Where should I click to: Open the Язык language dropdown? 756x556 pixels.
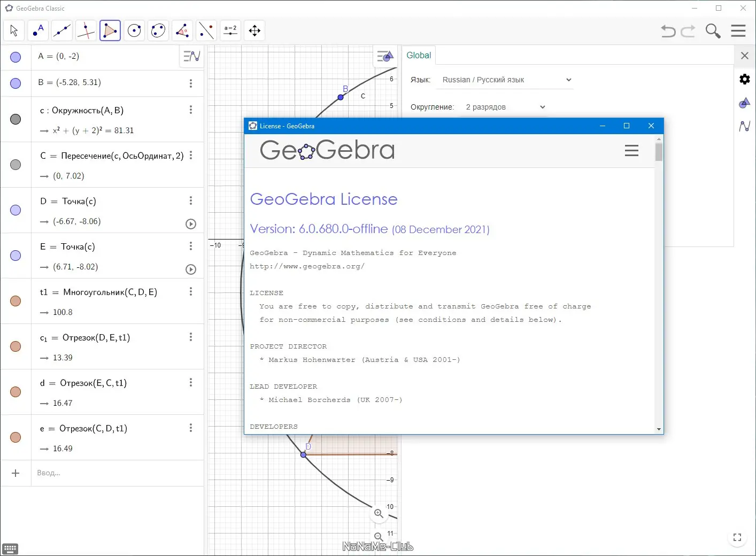506,80
